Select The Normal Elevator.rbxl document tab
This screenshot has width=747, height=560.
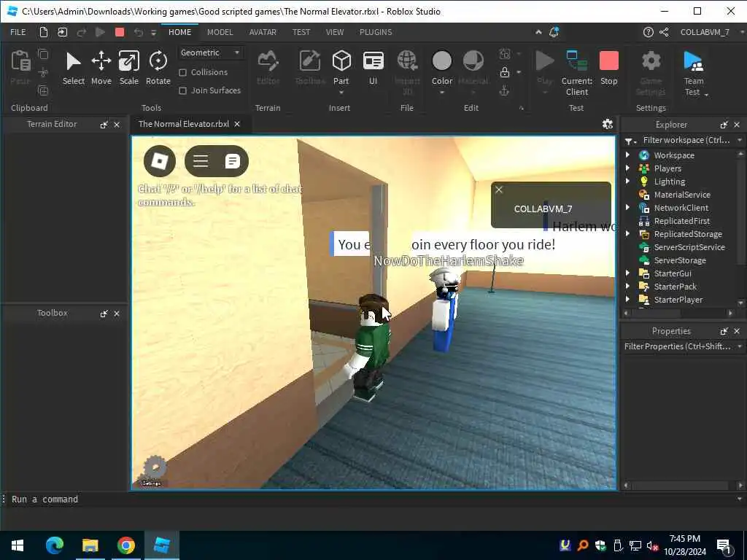(183, 124)
